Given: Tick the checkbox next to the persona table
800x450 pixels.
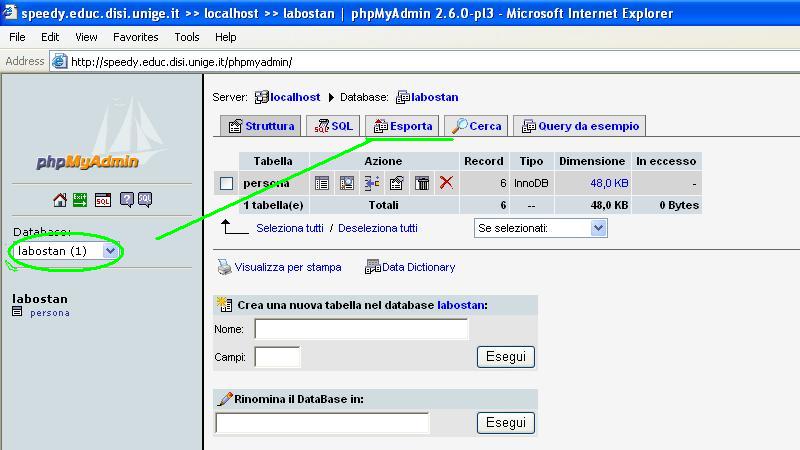Looking at the screenshot, I should pyautogui.click(x=227, y=183).
